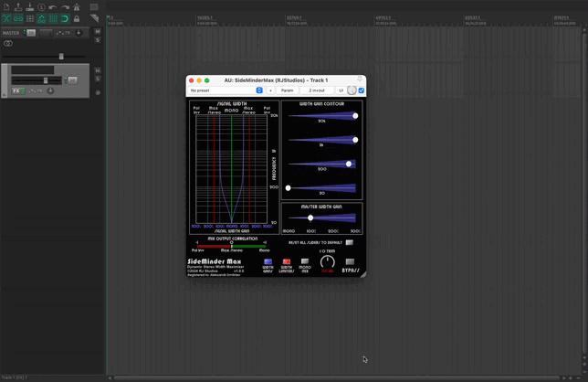This screenshot has width=588, height=382.
Task: Click the docker toggle icon right of metronome
Action: [94, 6]
